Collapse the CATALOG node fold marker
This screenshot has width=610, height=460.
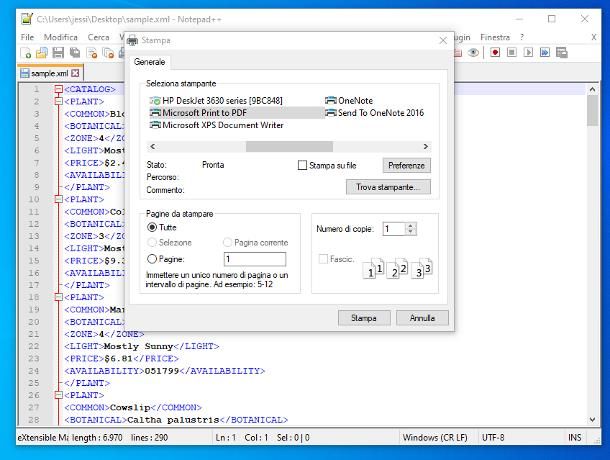tap(58, 89)
